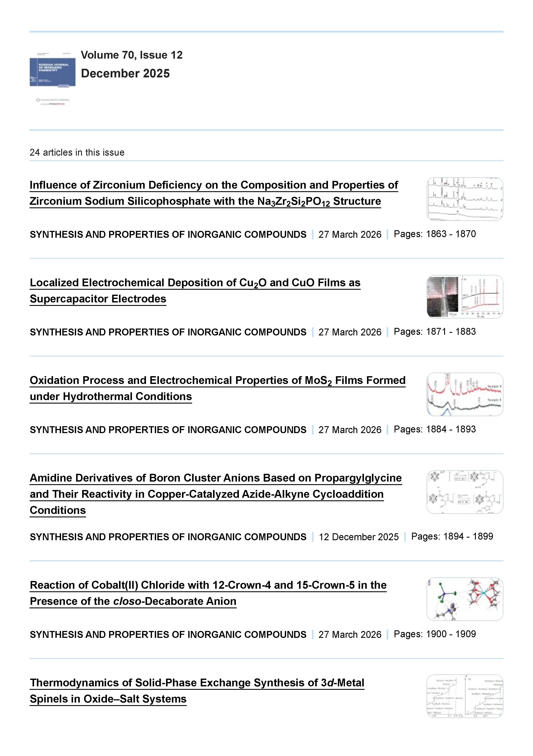Click the publisher logo below the cover
Screen dimensions: 533x756
coord(53,101)
